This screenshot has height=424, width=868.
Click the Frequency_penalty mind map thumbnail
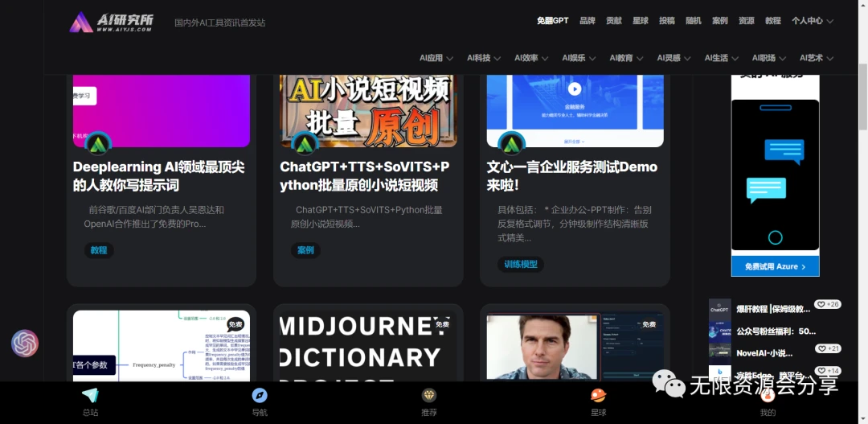click(162, 346)
